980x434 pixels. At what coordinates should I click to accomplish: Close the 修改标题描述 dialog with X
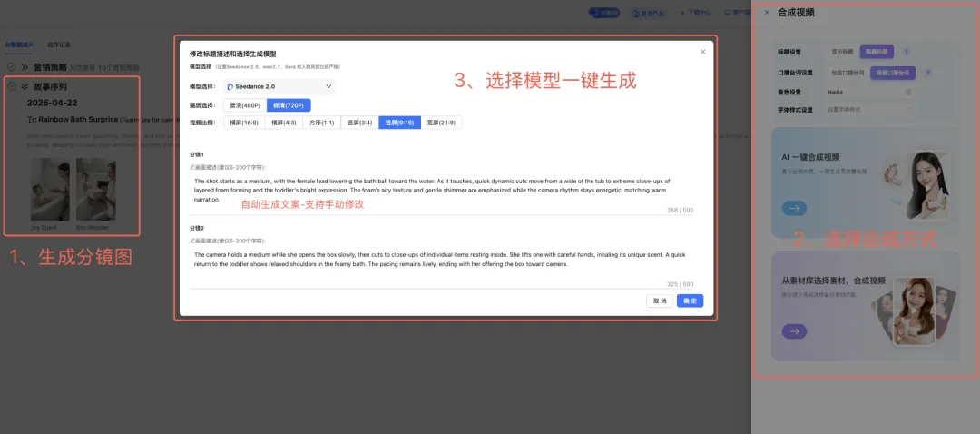pos(702,52)
